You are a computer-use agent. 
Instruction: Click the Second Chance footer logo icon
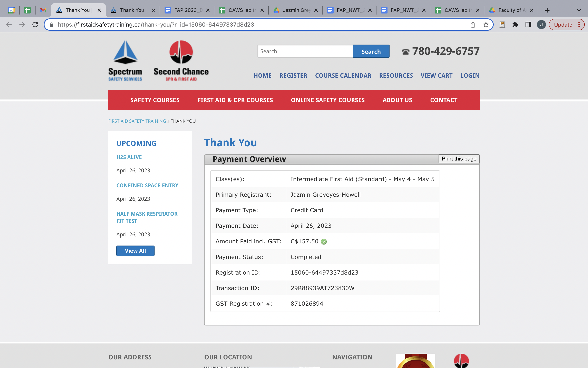pos(461,361)
